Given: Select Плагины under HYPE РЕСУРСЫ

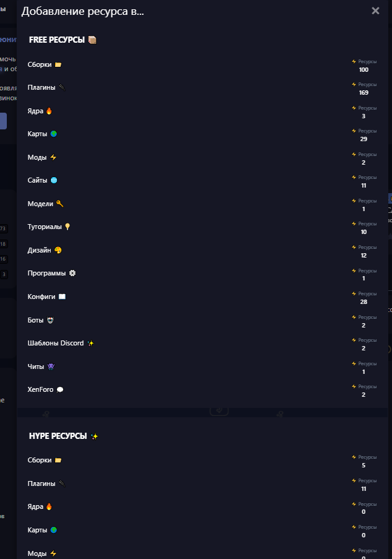Looking at the screenshot, I should point(41,483).
